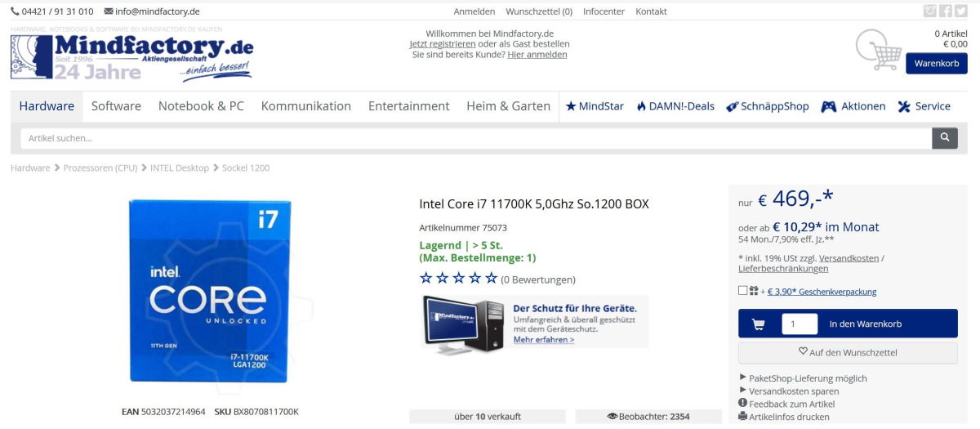Click 'Artikelinfos drucken' link
Viewport: 980px width, 429px height.
coord(789,417)
